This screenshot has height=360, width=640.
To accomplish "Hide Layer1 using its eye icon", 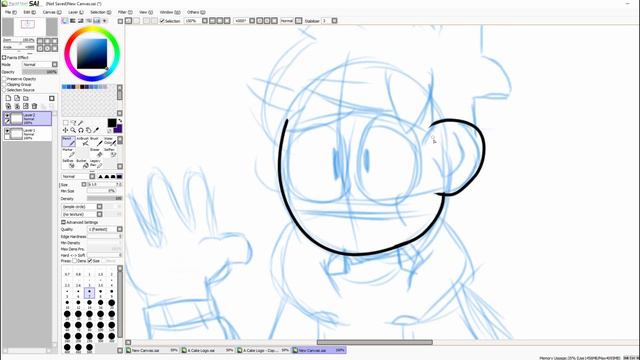I will pos(7,131).
